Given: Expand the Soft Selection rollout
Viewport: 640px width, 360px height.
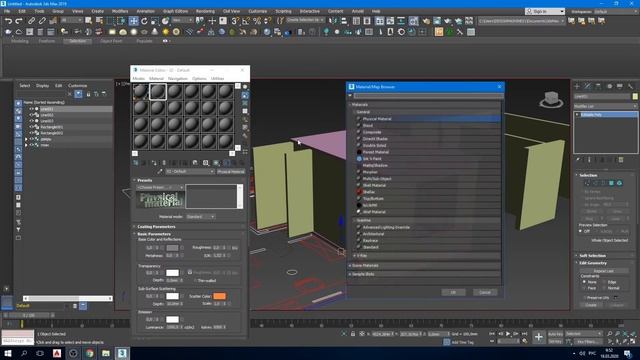Looking at the screenshot, I should [x=592, y=256].
